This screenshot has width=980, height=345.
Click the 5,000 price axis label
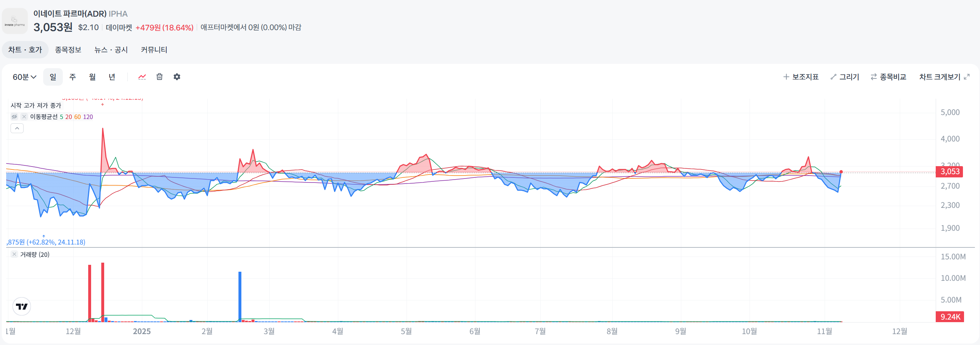coord(950,112)
